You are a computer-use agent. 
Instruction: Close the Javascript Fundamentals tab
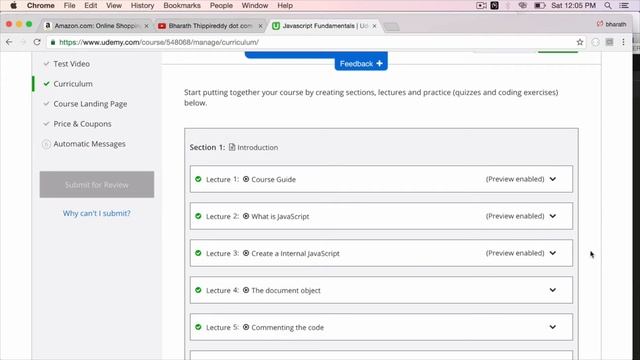(374, 26)
